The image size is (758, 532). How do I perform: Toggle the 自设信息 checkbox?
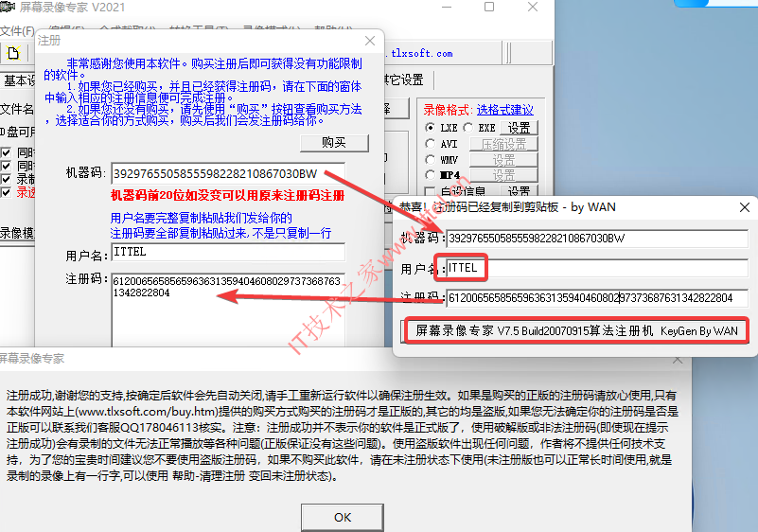pyautogui.click(x=430, y=191)
